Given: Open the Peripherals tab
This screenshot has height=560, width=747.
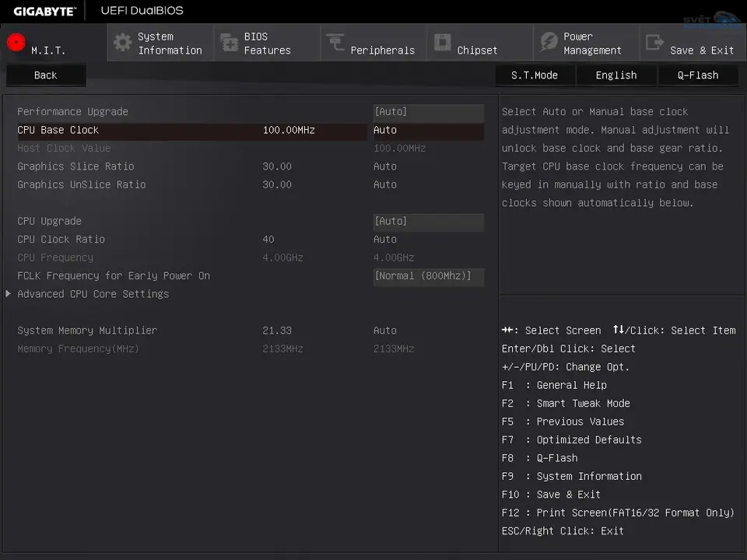Looking at the screenshot, I should coord(382,50).
